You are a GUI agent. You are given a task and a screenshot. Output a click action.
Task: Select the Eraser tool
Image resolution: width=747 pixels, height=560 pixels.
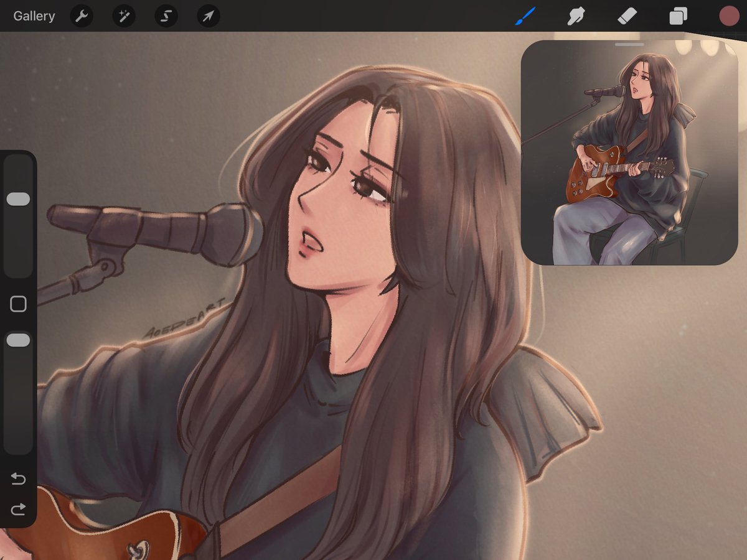pos(627,16)
